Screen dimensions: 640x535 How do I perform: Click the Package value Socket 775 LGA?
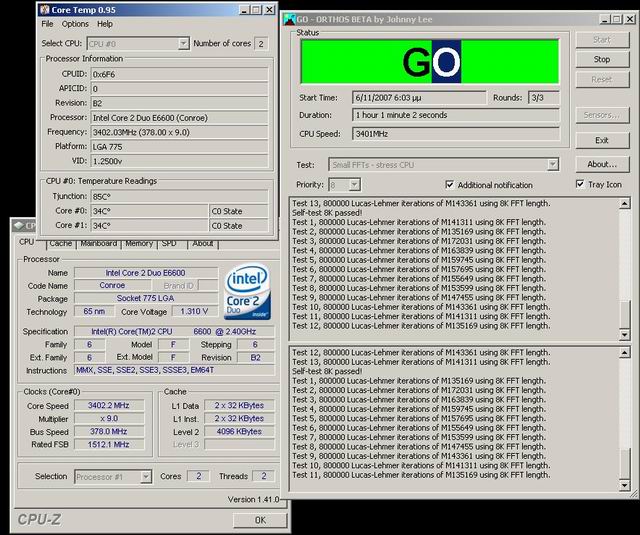(146, 299)
